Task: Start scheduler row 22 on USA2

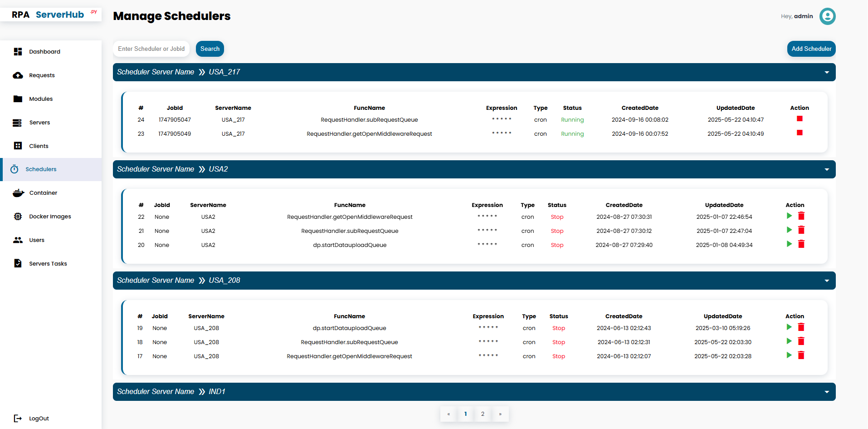Action: pos(789,216)
